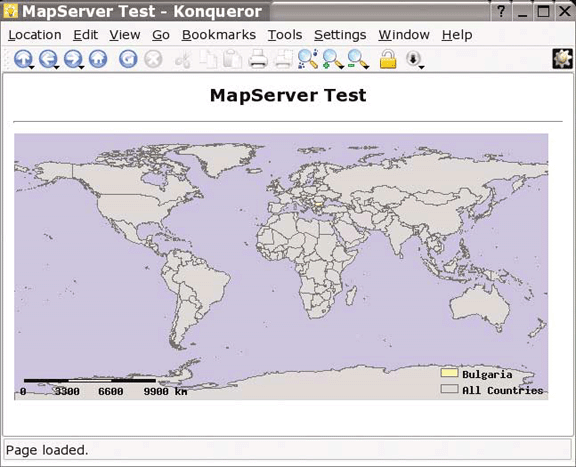
Task: Open the Help menu
Action: point(457,35)
